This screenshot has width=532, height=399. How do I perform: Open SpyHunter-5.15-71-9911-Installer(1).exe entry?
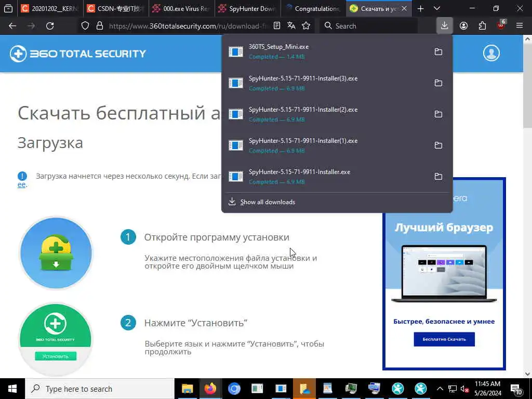[326, 145]
